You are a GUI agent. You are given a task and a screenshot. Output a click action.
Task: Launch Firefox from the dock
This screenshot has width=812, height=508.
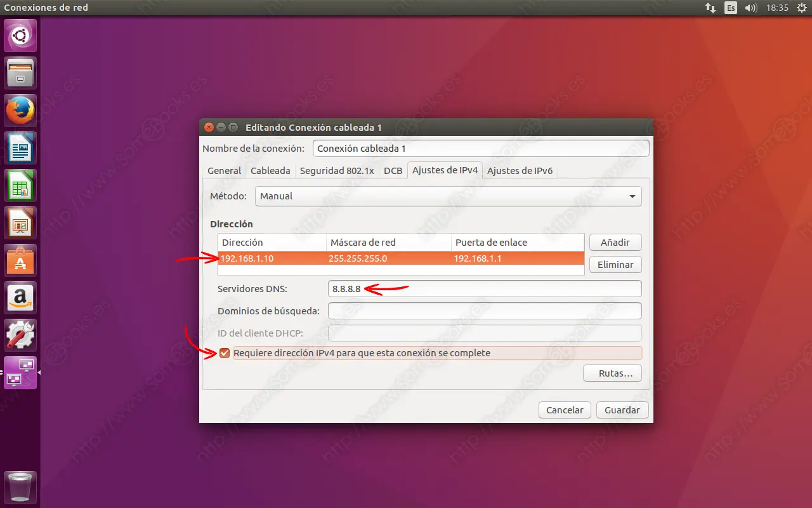pos(20,109)
